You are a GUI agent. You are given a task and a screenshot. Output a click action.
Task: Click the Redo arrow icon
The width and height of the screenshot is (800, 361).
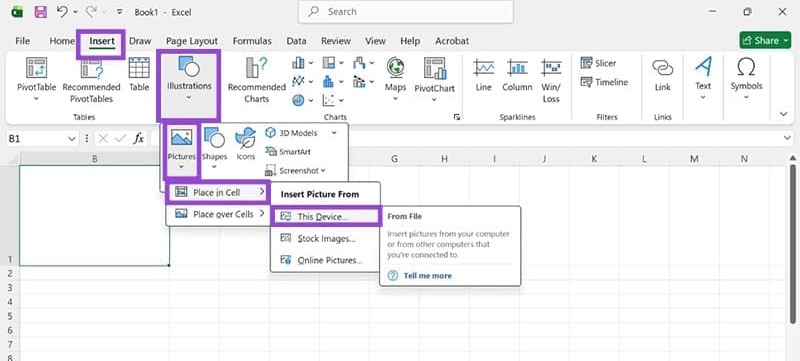(x=91, y=12)
